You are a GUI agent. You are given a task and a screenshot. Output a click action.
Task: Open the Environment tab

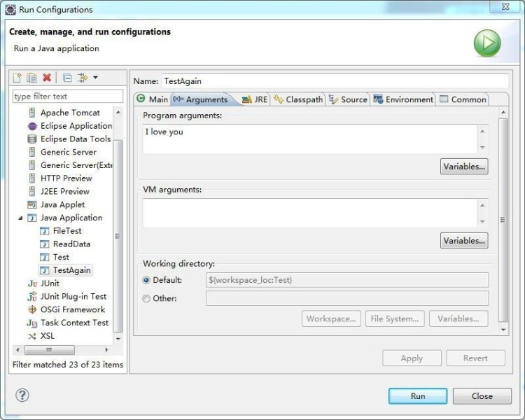403,99
